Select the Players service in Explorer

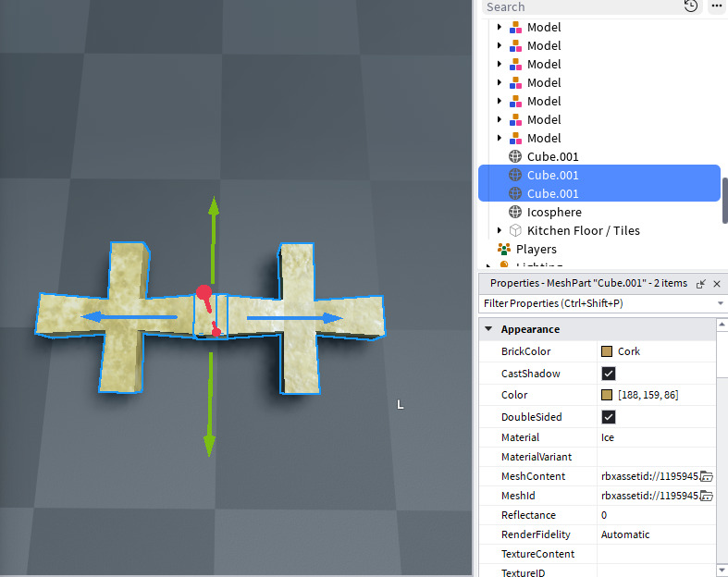[536, 250]
